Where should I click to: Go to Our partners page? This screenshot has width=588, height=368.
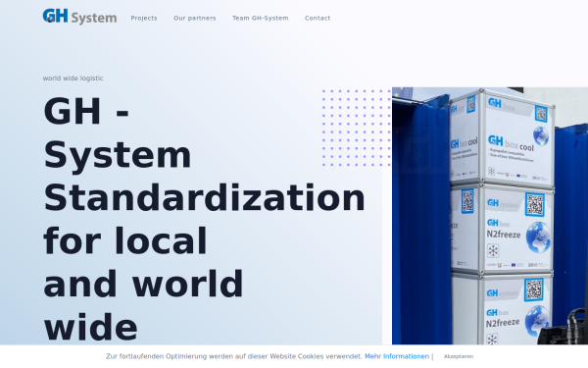point(195,18)
